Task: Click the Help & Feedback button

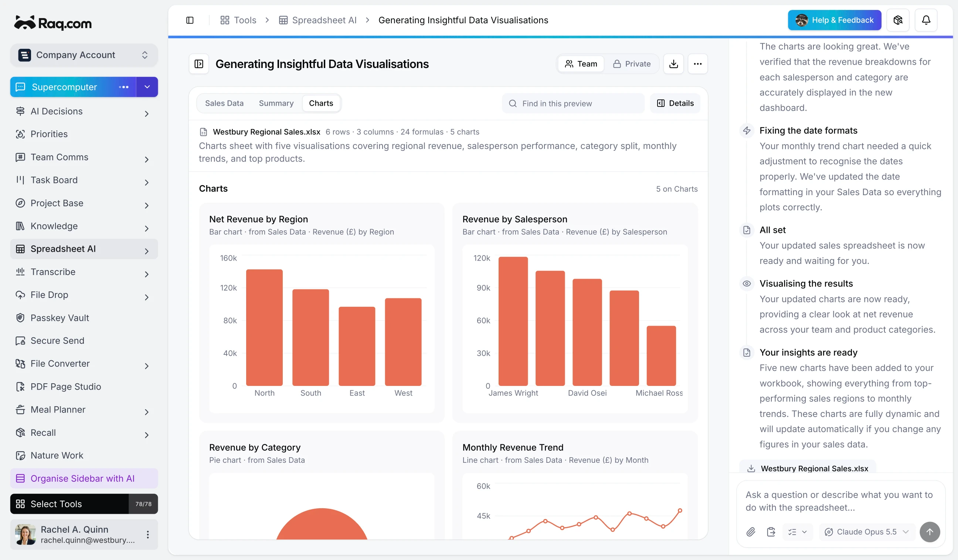Action: 834,20
